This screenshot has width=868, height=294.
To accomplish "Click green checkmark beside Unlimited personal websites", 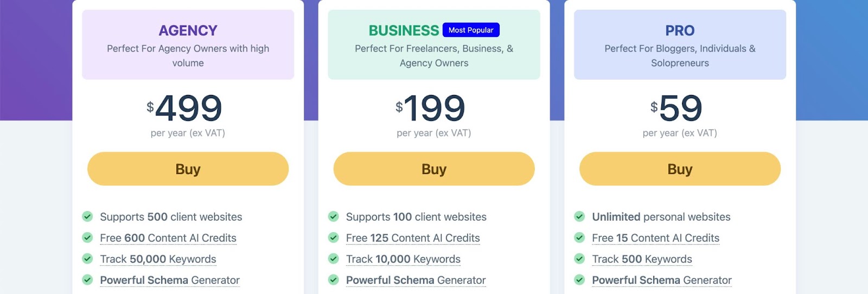I will [x=579, y=216].
